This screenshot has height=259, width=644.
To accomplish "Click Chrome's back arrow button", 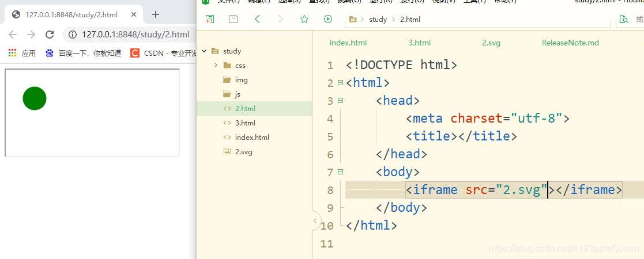I will pos(13,35).
